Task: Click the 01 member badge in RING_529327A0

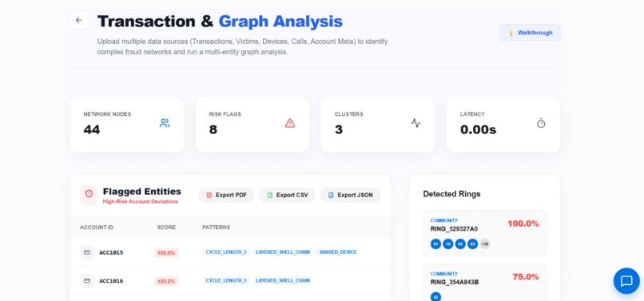Action: (435, 244)
